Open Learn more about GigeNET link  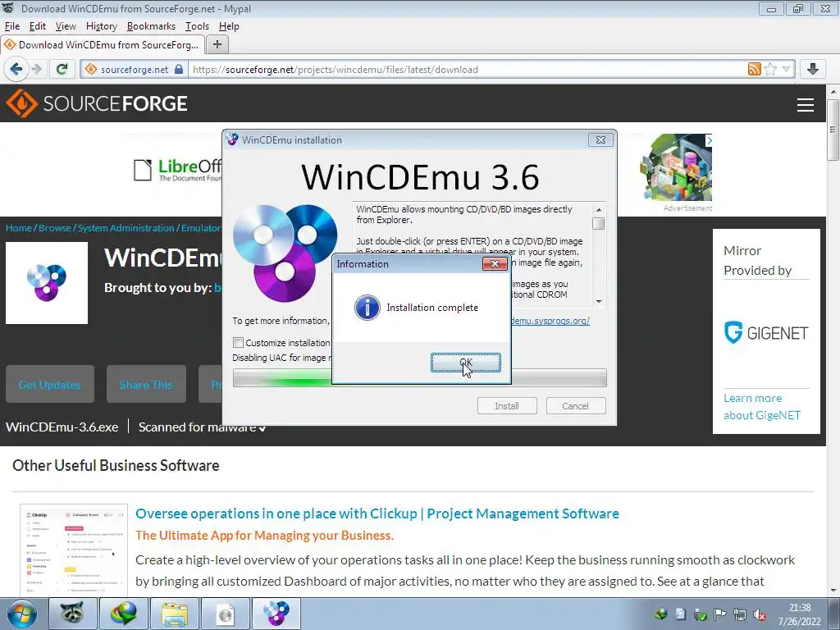(762, 407)
